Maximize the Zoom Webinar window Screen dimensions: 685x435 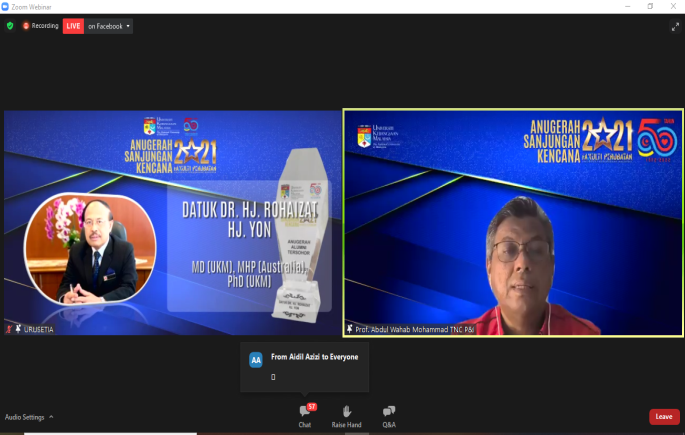(649, 6)
